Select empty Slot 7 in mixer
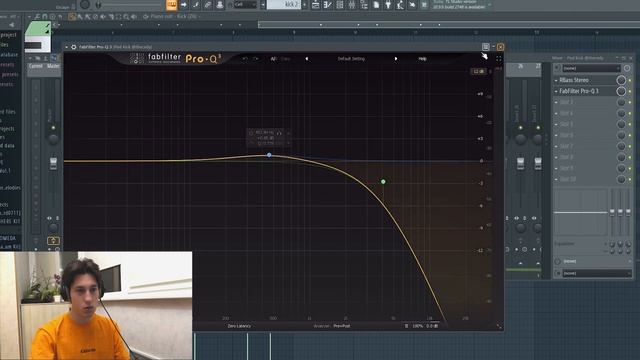640x360 pixels. [587, 146]
